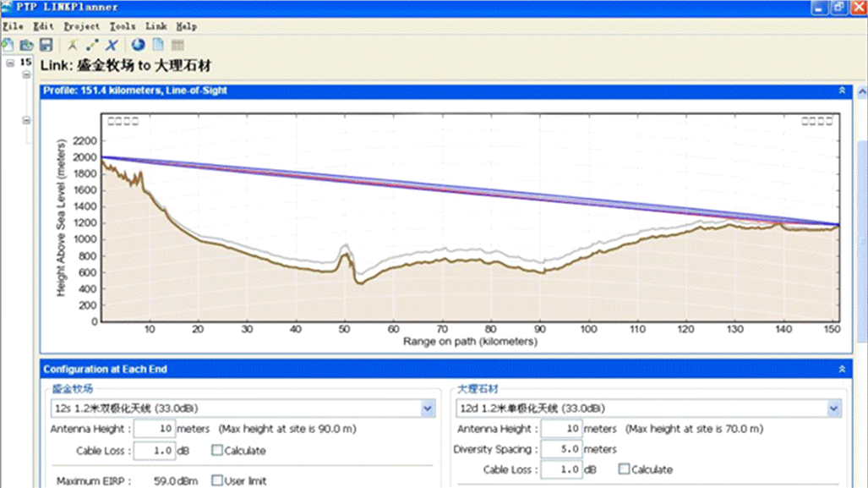
Task: Click 'Height Above Sea Level (meters)' axis label
Action: [x=61, y=217]
